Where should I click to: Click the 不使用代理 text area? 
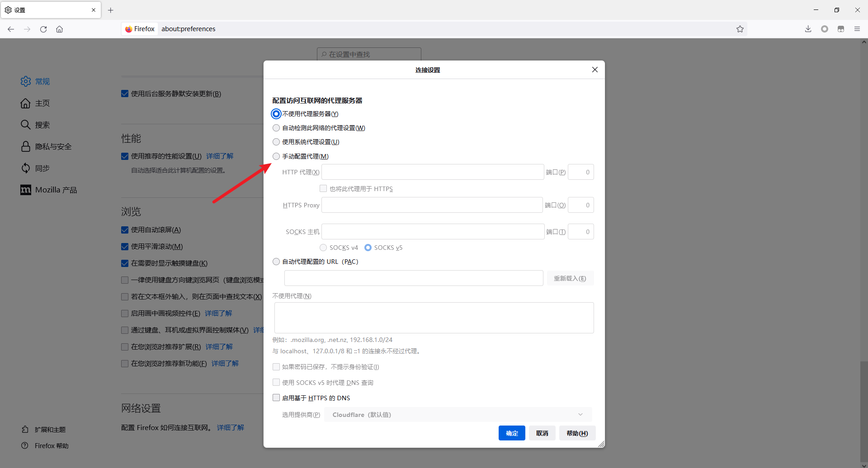434,318
